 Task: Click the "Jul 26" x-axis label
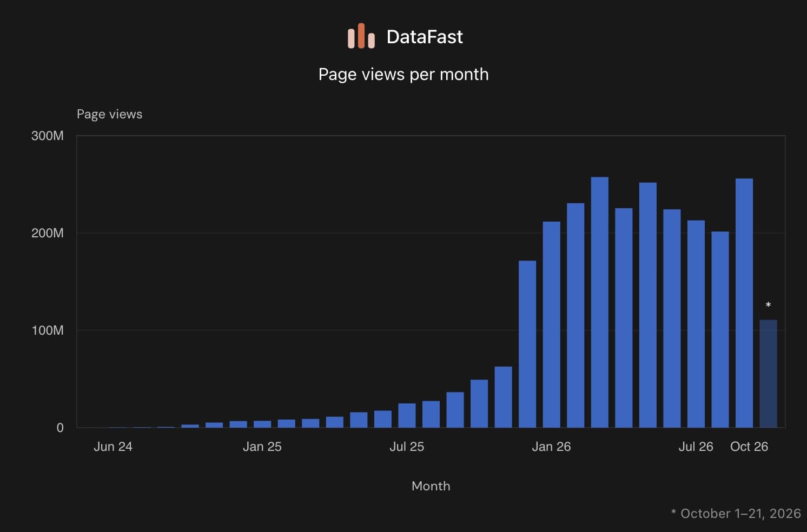696,447
